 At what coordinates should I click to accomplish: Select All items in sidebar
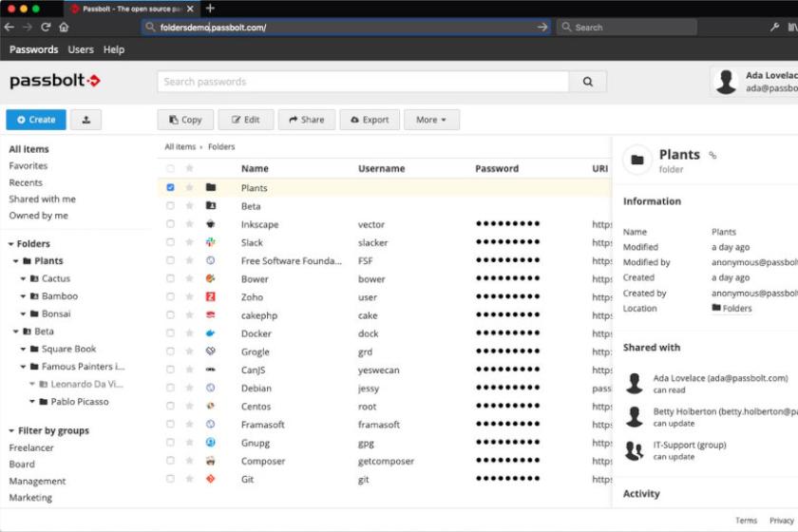[29, 149]
